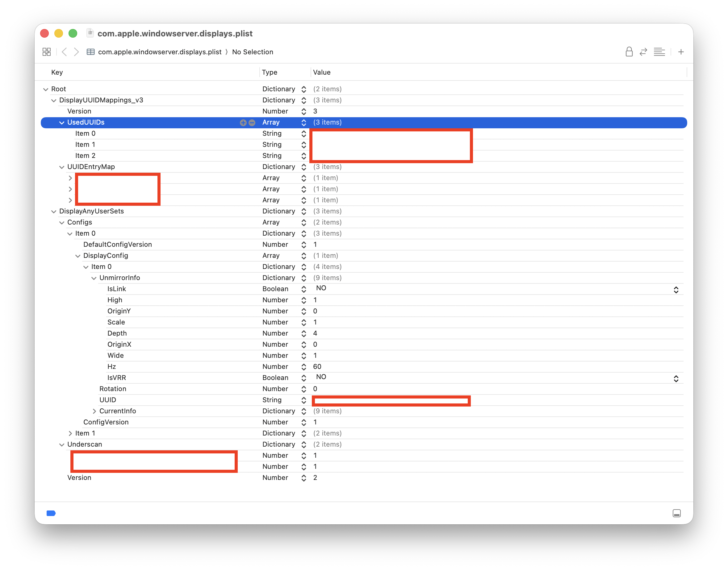Image resolution: width=728 pixels, height=570 pixels.
Task: Click the plus button on the UsedUUIDs row
Action: (243, 122)
